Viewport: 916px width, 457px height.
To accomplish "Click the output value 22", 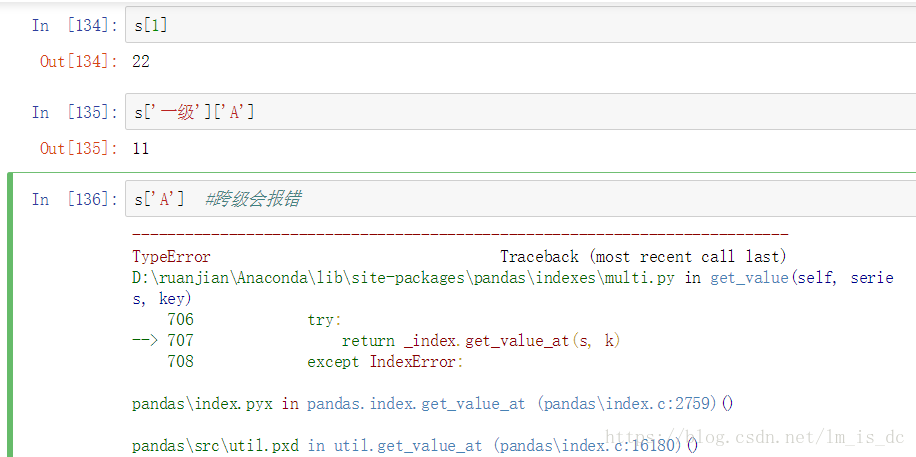I will [141, 61].
